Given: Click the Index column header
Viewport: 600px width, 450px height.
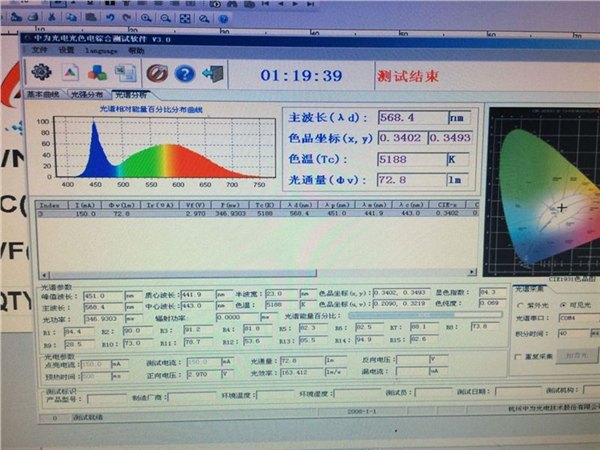Looking at the screenshot, I should tap(52, 205).
